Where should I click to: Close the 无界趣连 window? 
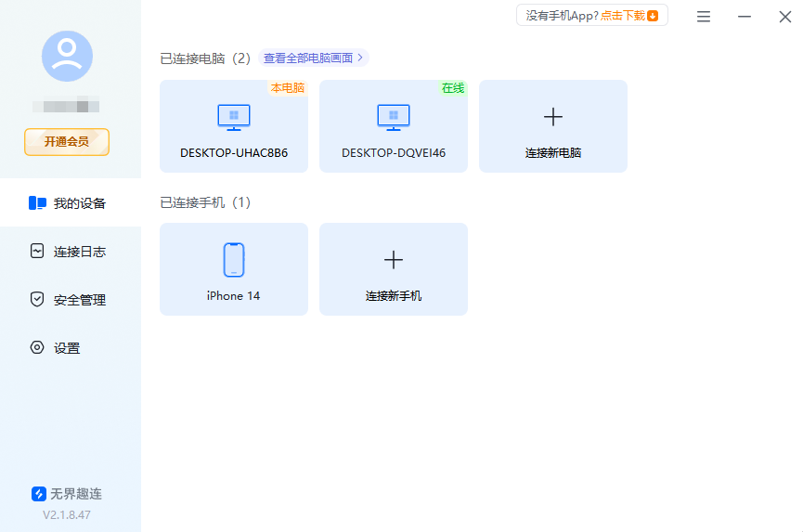tap(785, 17)
